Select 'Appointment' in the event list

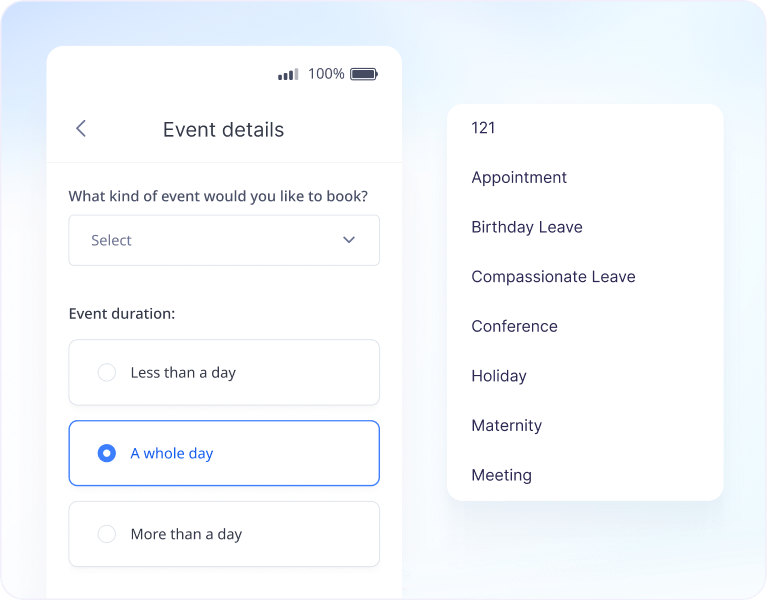click(519, 178)
